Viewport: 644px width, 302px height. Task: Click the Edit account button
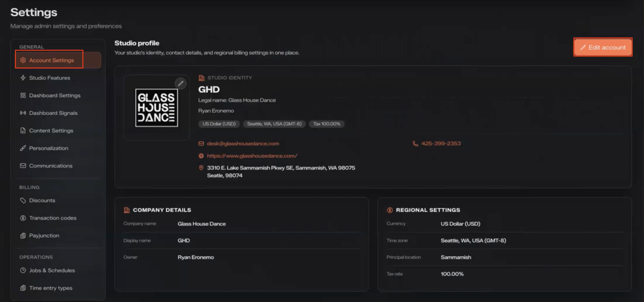point(603,47)
